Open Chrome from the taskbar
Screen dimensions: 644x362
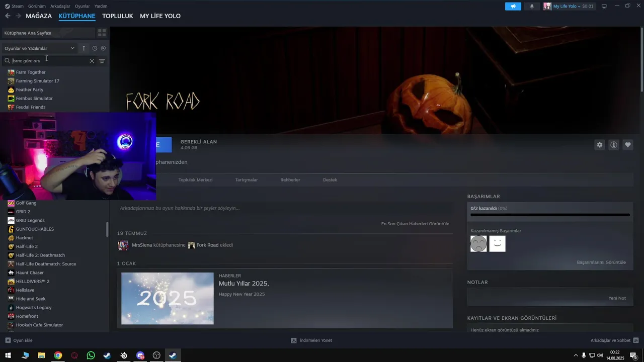(58, 355)
